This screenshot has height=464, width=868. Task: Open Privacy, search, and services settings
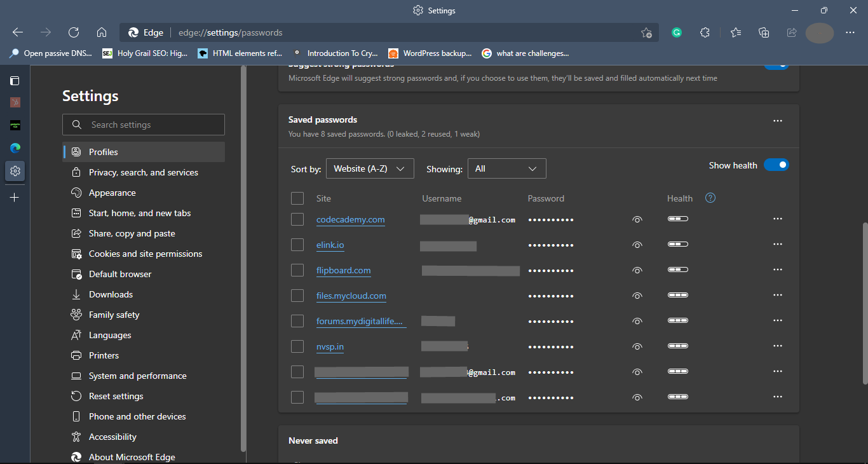[x=144, y=172]
